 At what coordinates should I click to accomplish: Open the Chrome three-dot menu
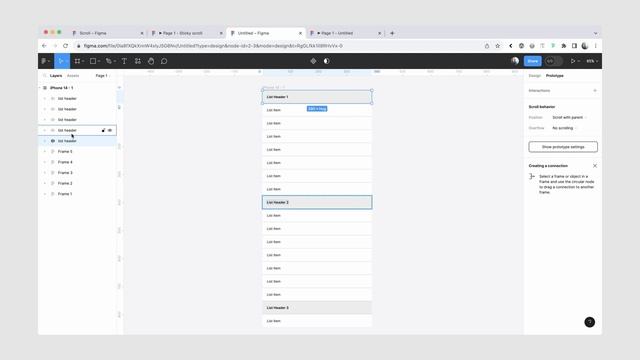tap(596, 46)
